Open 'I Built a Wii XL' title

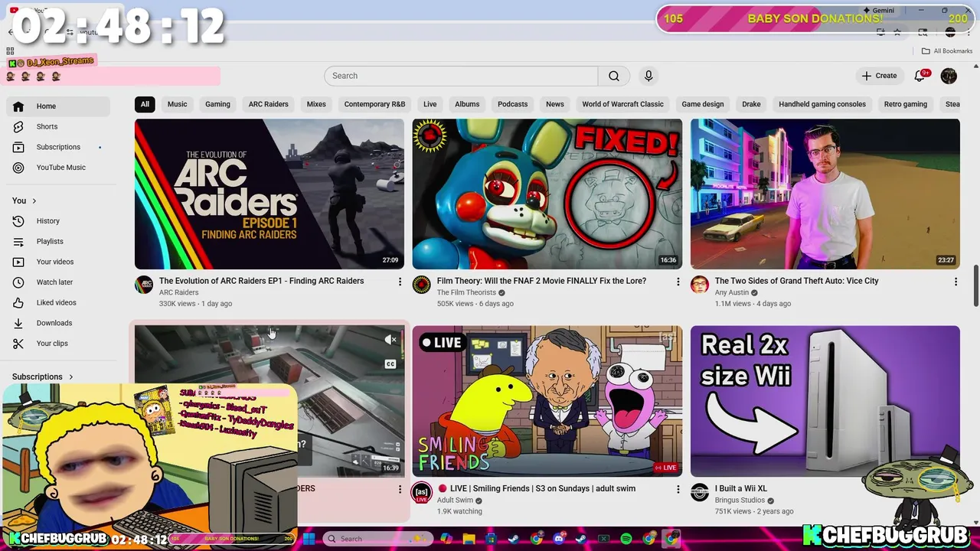point(740,488)
